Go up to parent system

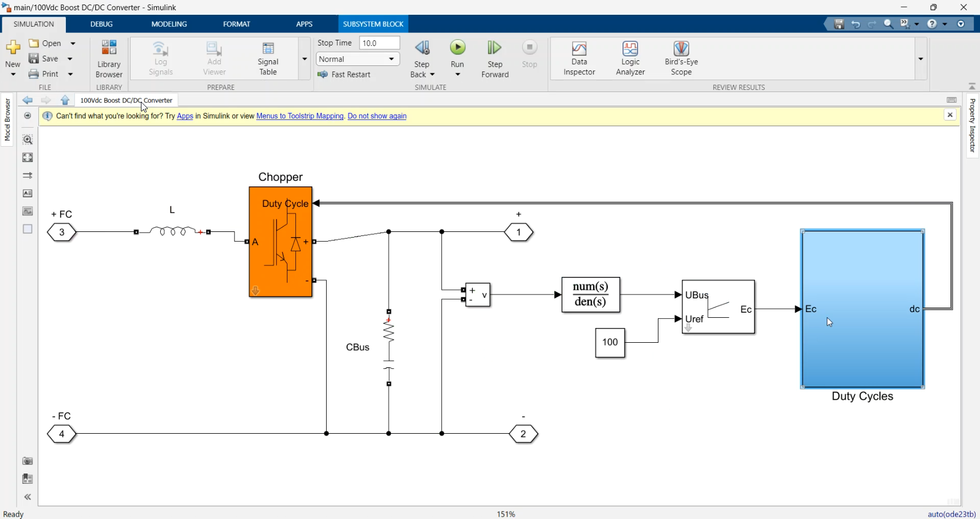(65, 100)
